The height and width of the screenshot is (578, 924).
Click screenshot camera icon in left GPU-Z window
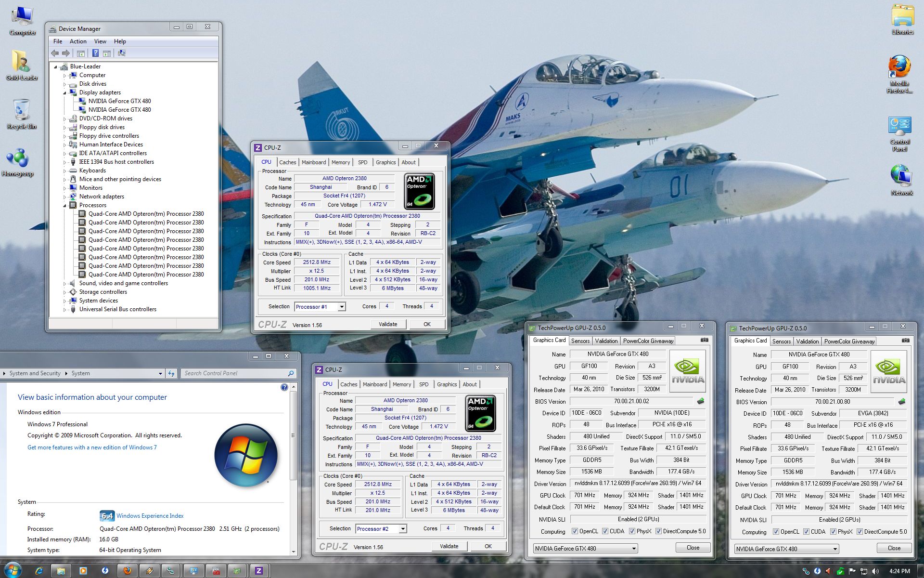click(x=705, y=340)
